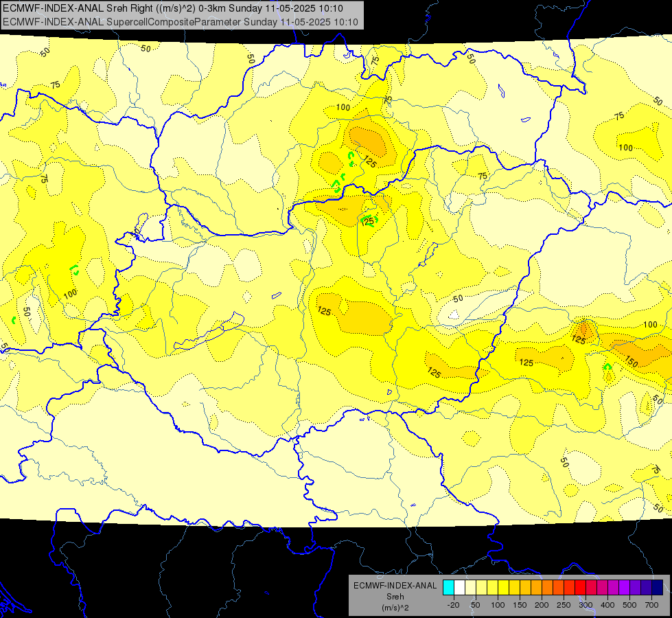The image size is (672, 618).
Task: Click the dark navy swatch above 700
Action: point(658,588)
